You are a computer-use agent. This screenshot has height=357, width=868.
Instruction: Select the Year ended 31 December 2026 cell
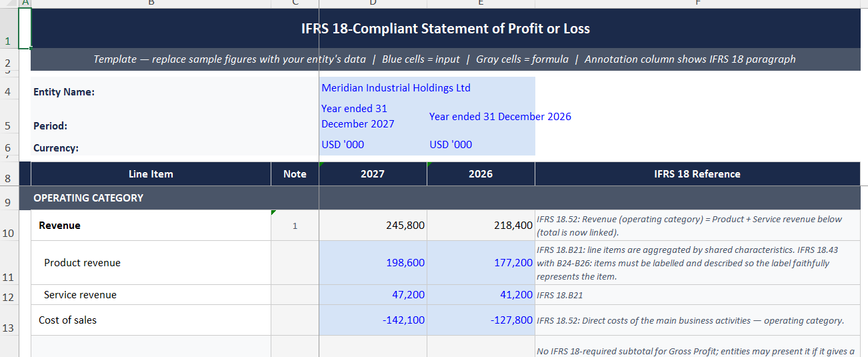[481, 116]
